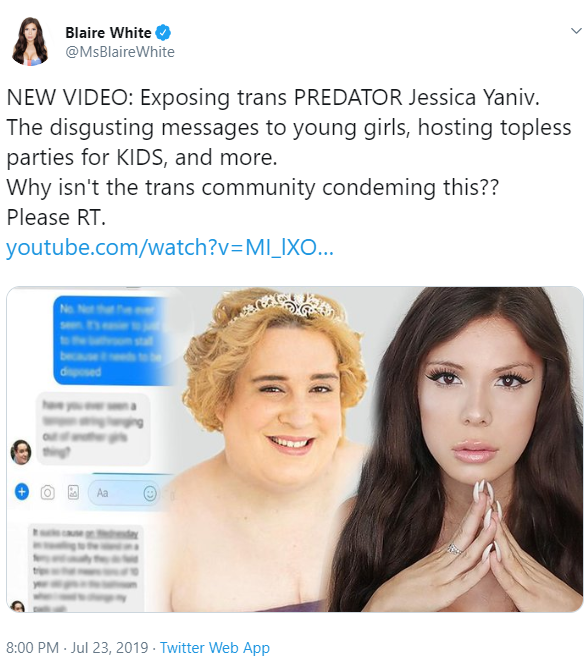Click the Aa message input field
This screenshot has height=663, width=588.
pos(123,493)
